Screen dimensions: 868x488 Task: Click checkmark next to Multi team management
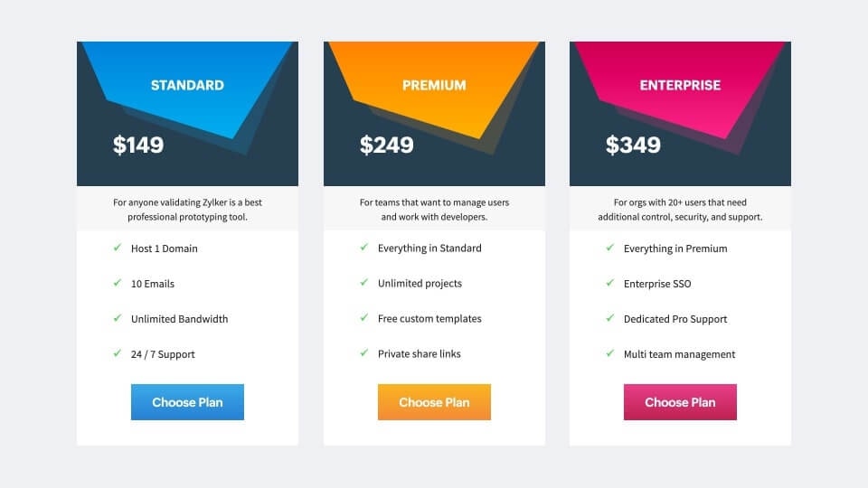pos(609,353)
